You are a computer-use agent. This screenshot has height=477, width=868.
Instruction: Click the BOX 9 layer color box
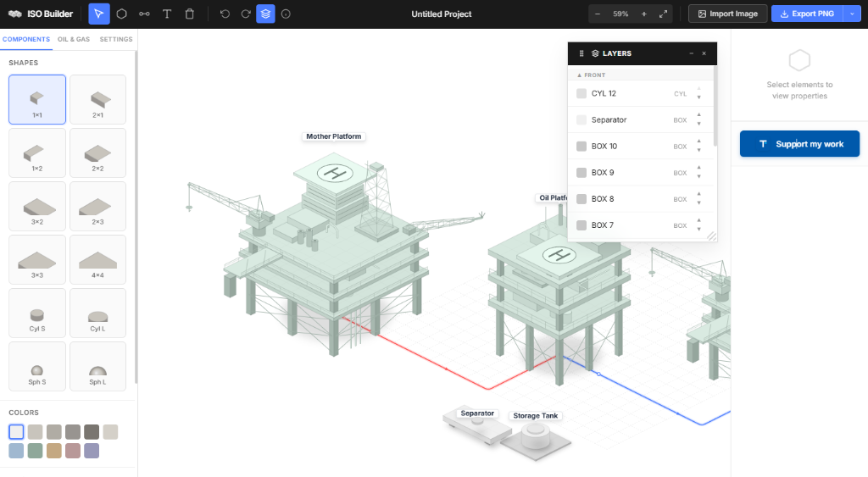tap(581, 173)
